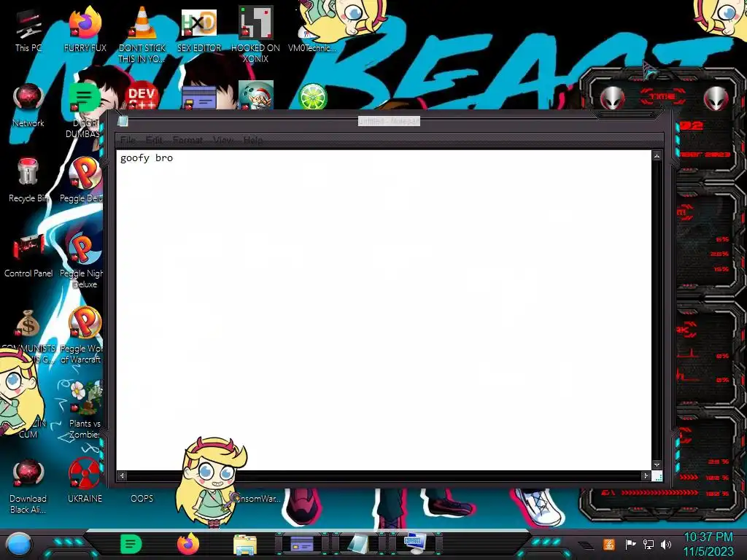Select the SEX EDITOR HxD desktop icon
The width and height of the screenshot is (747, 560).
tap(199, 31)
